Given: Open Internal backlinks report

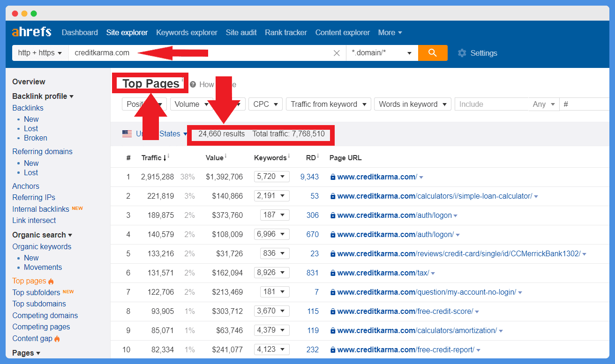Looking at the screenshot, I should coord(41,209).
